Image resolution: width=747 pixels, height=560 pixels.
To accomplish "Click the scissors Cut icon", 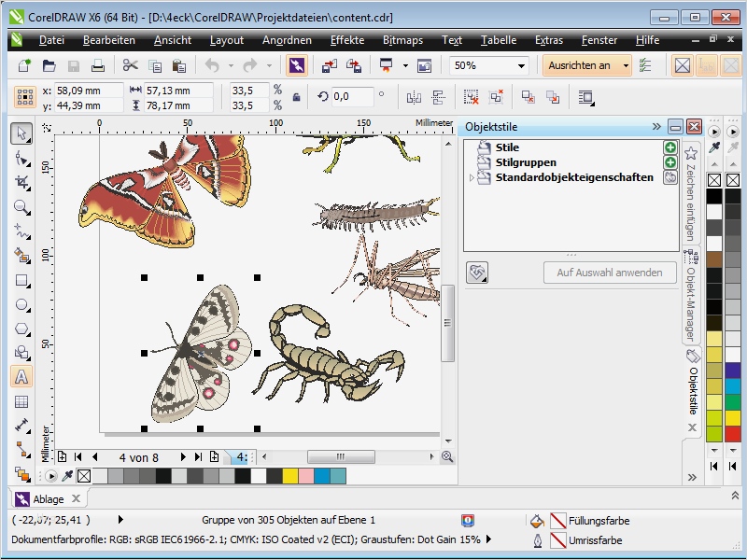I will (130, 66).
